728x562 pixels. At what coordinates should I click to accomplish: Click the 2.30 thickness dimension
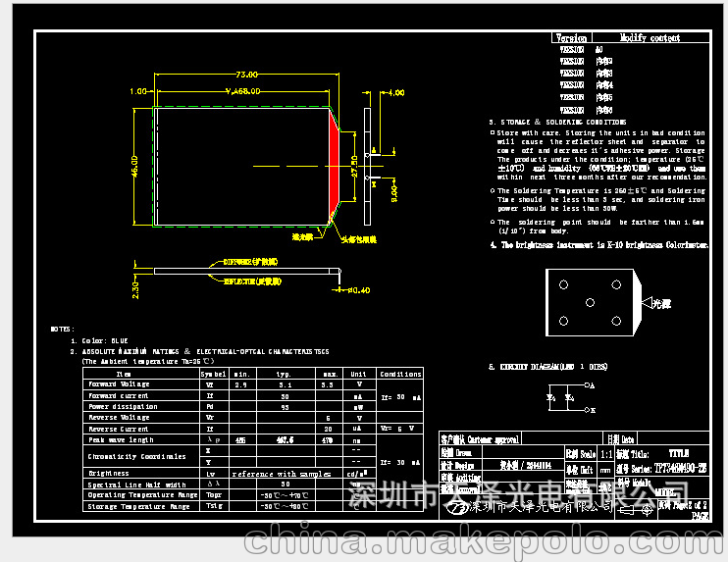(135, 289)
